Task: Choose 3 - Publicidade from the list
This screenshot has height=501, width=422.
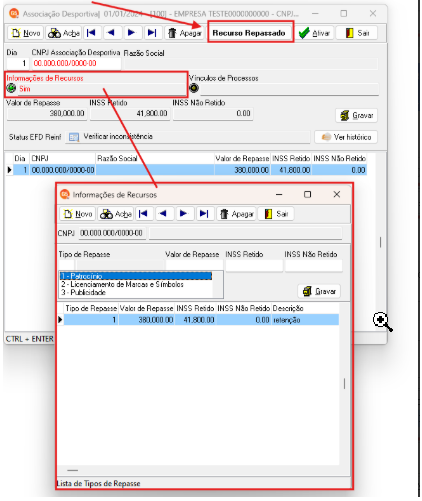Action: (x=84, y=292)
